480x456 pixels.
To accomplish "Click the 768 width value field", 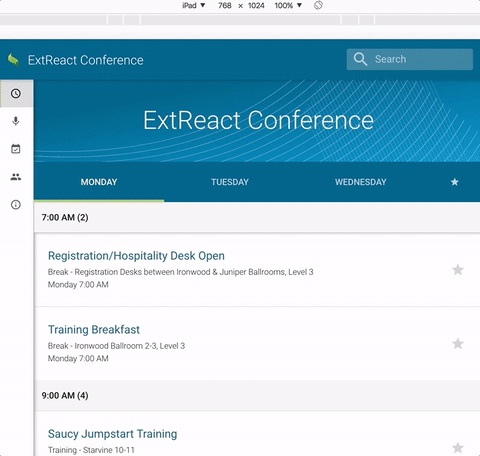I will click(225, 5).
